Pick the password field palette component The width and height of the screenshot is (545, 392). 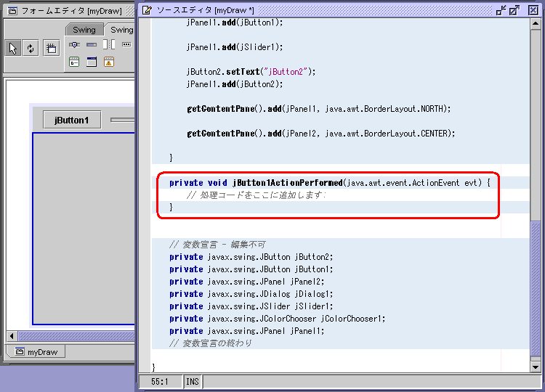[126, 45]
